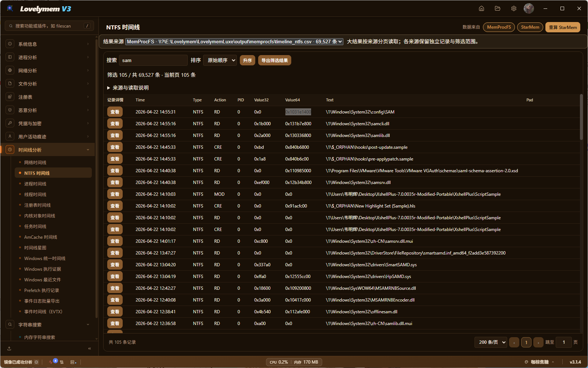The height and width of the screenshot is (368, 588).
Task: Click 查看 for the offlinesam.dll row
Action: 115,312
